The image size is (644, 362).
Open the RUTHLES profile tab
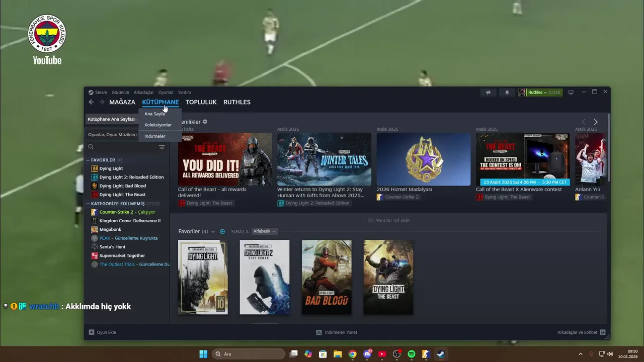(x=237, y=102)
